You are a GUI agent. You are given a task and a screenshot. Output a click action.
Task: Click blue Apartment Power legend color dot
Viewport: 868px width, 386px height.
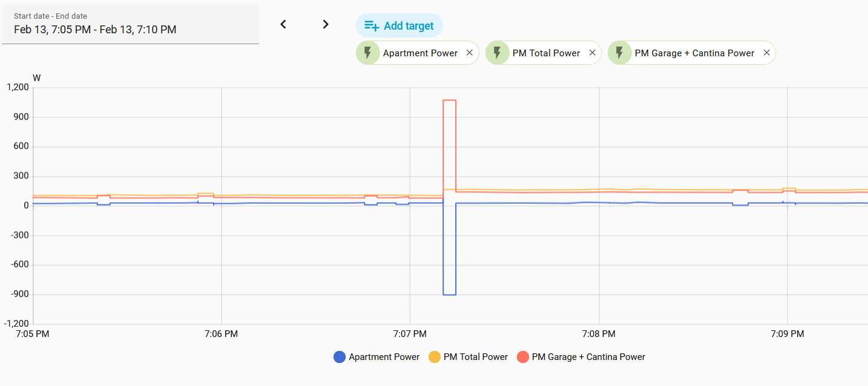(x=340, y=357)
